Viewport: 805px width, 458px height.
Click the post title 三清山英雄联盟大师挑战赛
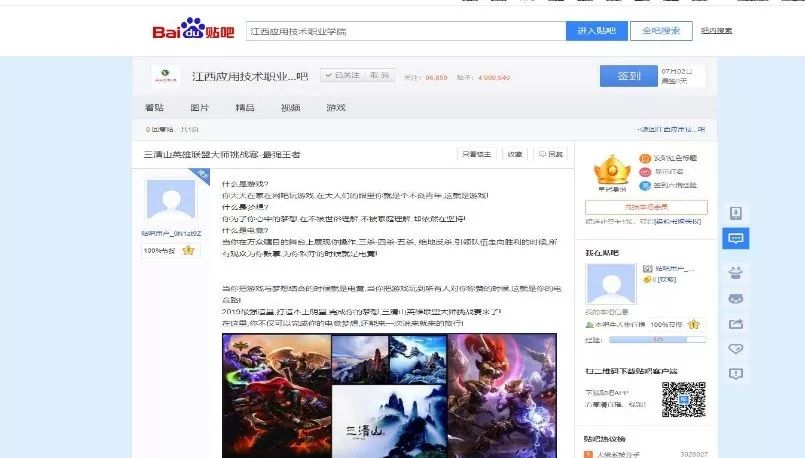click(222, 155)
